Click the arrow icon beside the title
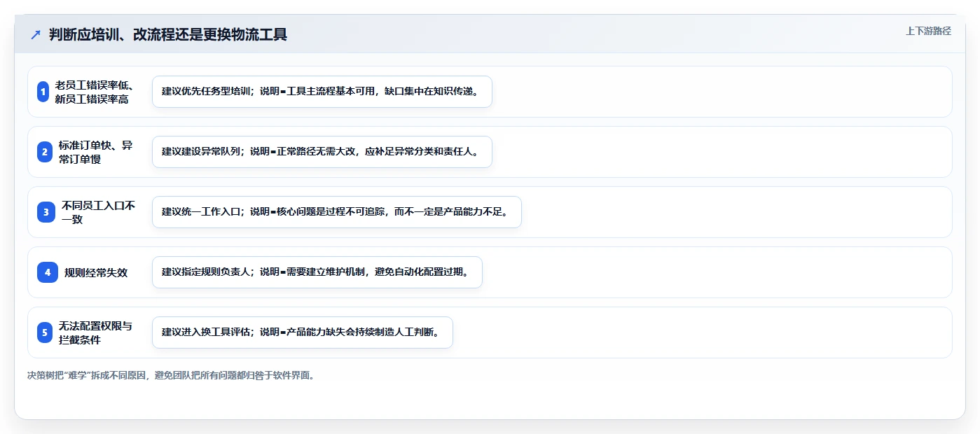Screen dimensions: 980x434 (36, 34)
